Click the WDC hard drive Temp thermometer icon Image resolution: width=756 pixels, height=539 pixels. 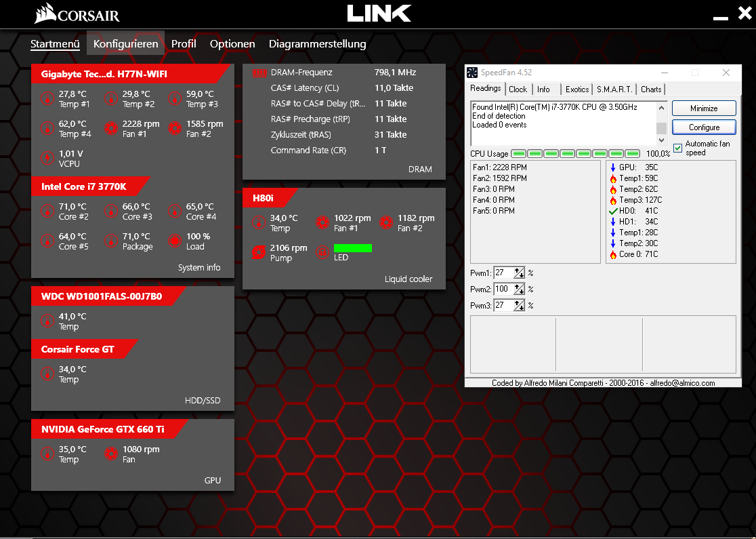click(x=47, y=321)
